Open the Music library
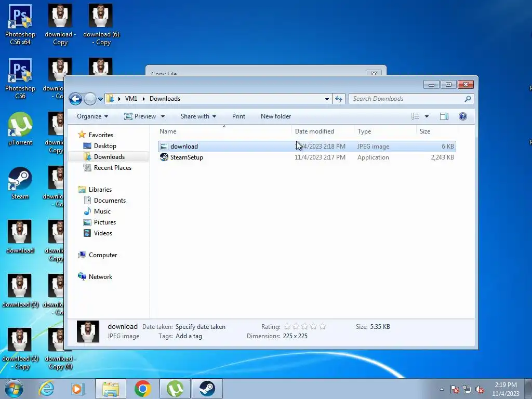The height and width of the screenshot is (399, 532). (x=102, y=211)
